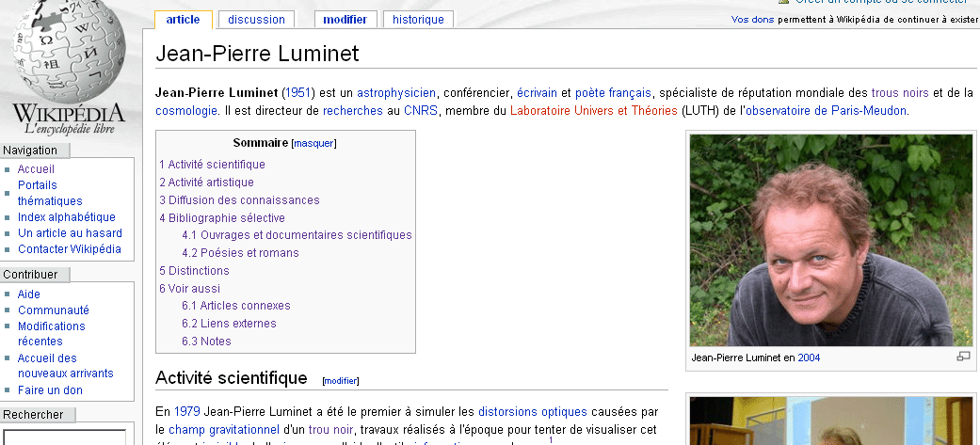Click the Navigation sidebar heading
This screenshot has width=980, height=445.
point(30,151)
